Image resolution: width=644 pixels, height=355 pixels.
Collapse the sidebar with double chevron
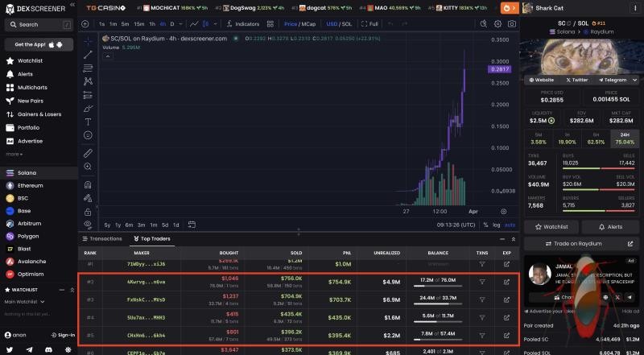click(72, 5)
